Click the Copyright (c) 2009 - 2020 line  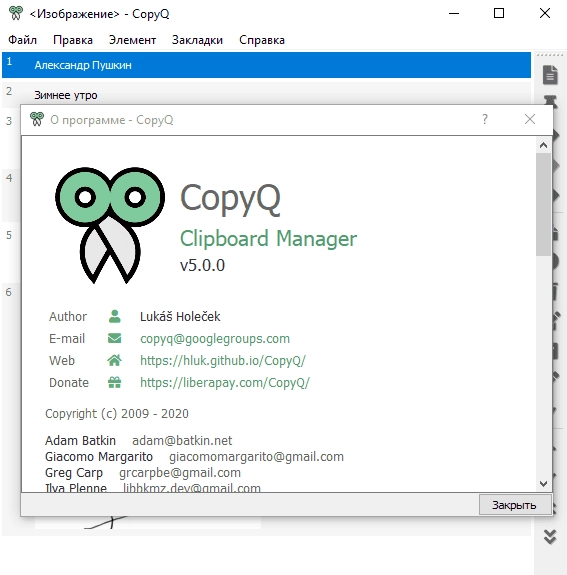pyautogui.click(x=117, y=414)
